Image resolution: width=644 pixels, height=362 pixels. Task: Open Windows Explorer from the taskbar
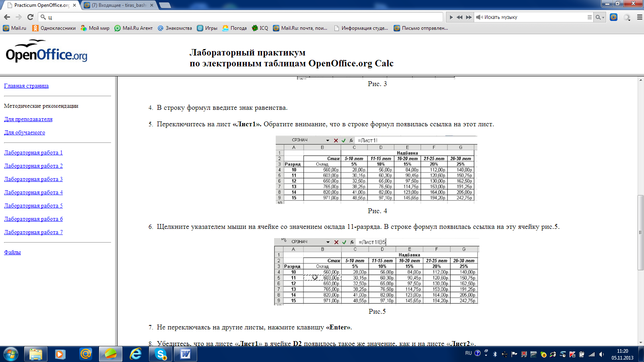coord(35,354)
